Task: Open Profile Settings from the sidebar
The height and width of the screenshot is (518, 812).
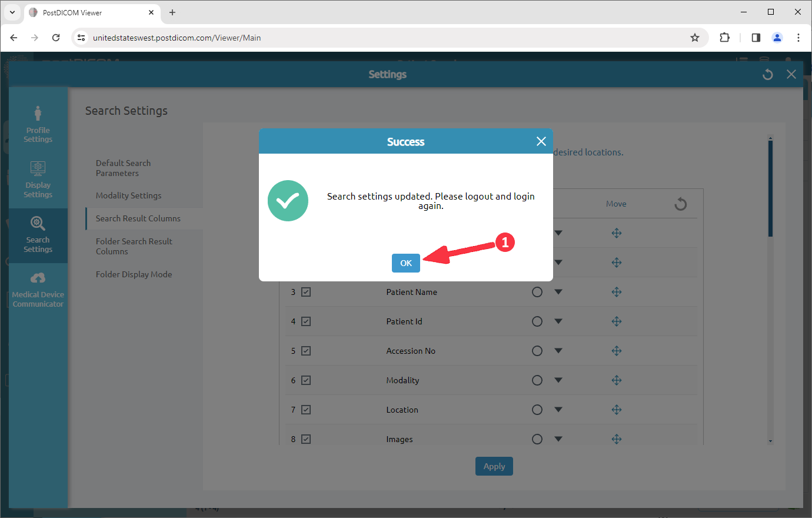Action: [x=38, y=122]
